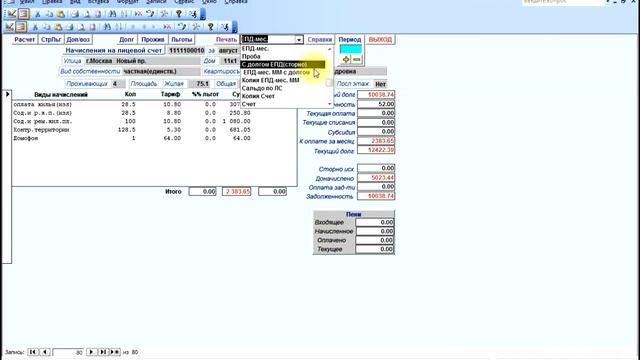The height and width of the screenshot is (360, 640).
Task: Click Undo icon in second toolbar row
Action: 182,27
